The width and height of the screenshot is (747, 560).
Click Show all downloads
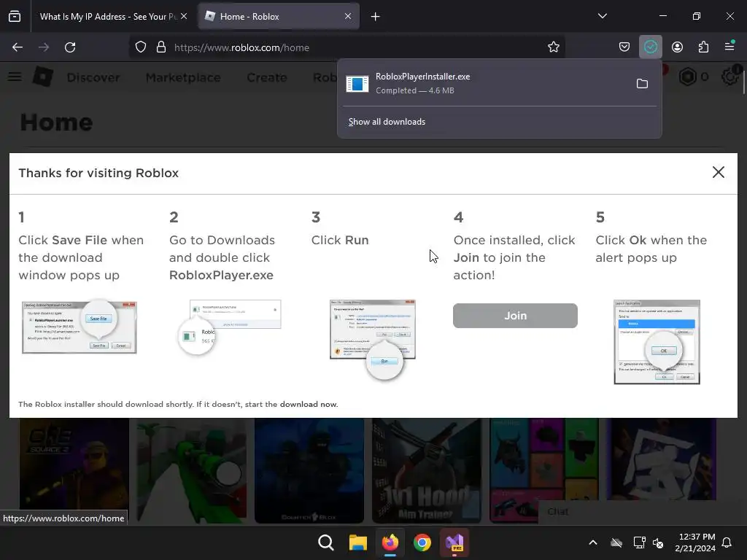[x=387, y=122]
